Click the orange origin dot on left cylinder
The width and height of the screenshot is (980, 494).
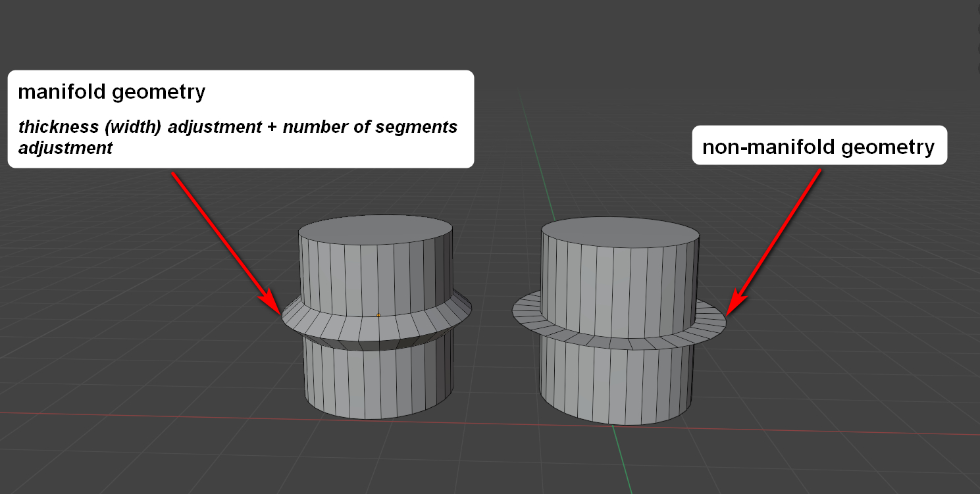(x=378, y=315)
